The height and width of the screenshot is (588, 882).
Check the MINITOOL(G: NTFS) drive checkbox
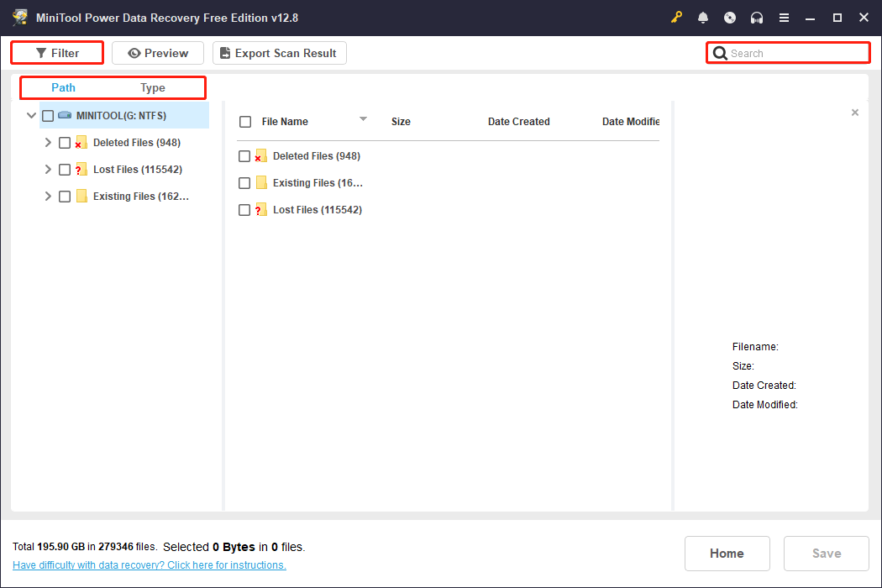coord(48,115)
